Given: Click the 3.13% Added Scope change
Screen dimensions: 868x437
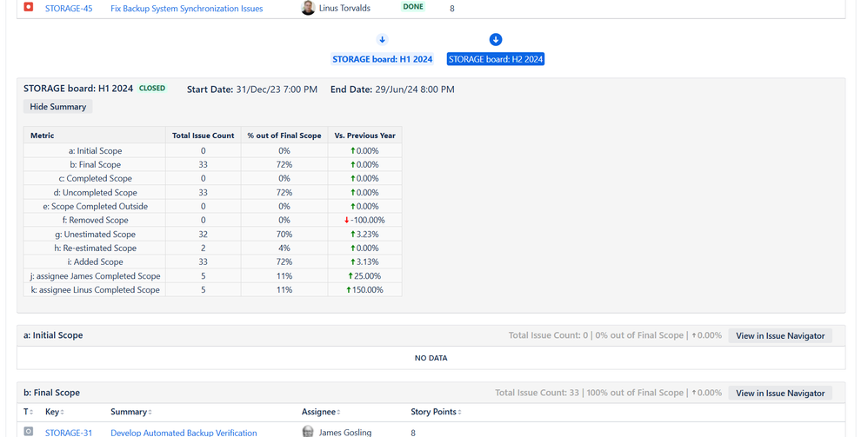Looking at the screenshot, I should point(364,262).
